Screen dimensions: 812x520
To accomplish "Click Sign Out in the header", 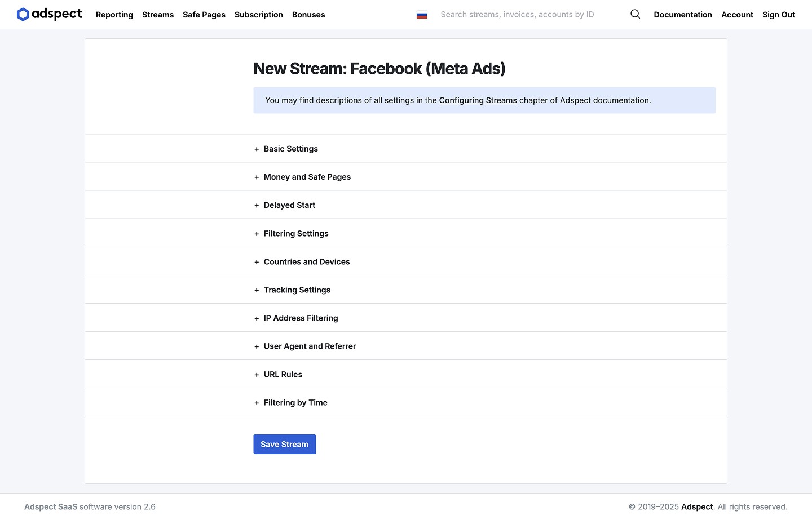I will tap(778, 15).
